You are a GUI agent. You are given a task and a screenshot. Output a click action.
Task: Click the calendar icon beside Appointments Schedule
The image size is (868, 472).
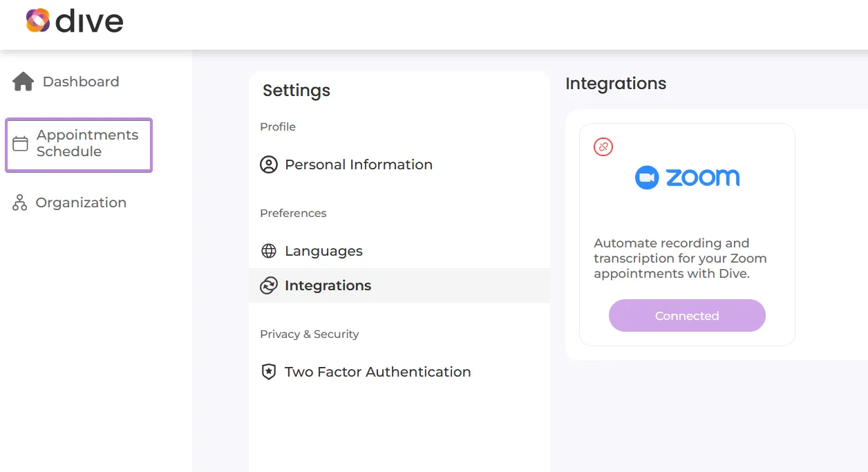(21, 144)
